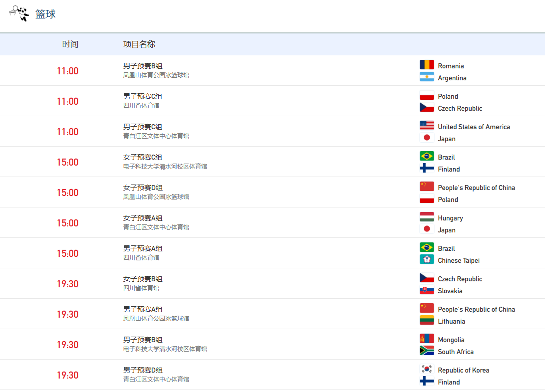Open the 男子预赛D组 match title
This screenshot has width=545, height=392.
[x=143, y=370]
